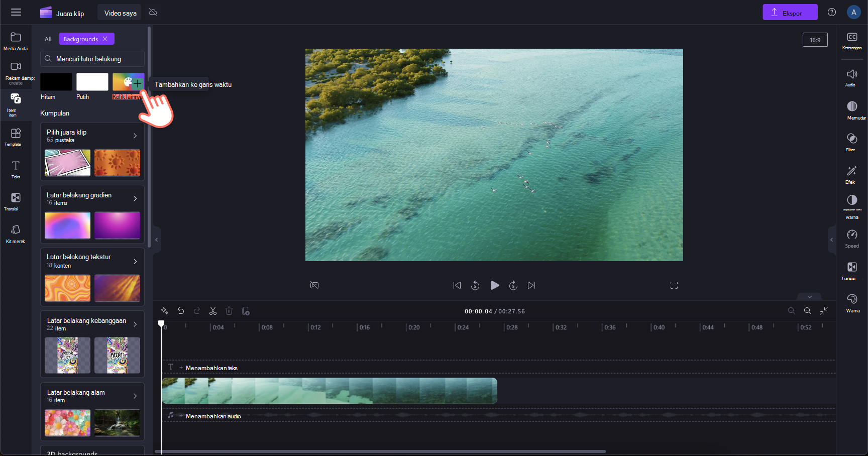Screen dimensions: 868x456
Task: Select the purple gradient background thumbnail
Action: click(x=117, y=225)
